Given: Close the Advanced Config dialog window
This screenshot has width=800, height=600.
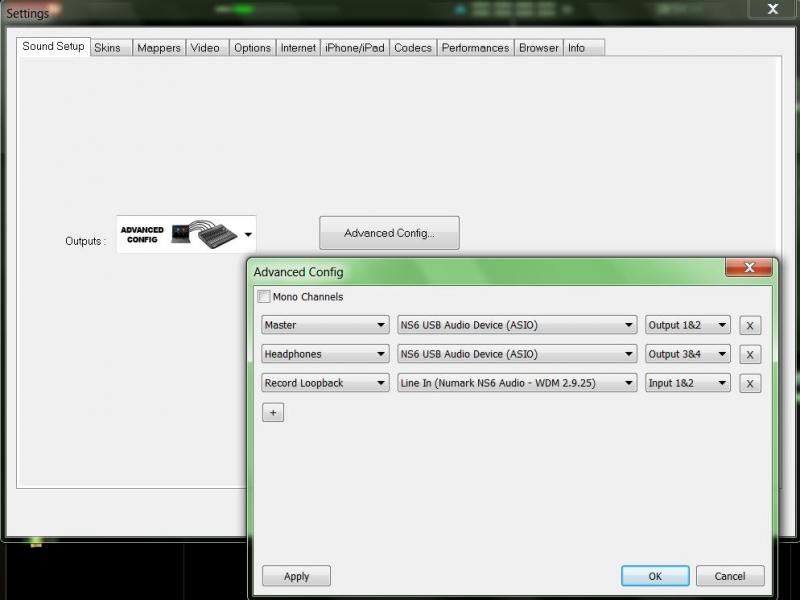Looking at the screenshot, I should 749,267.
